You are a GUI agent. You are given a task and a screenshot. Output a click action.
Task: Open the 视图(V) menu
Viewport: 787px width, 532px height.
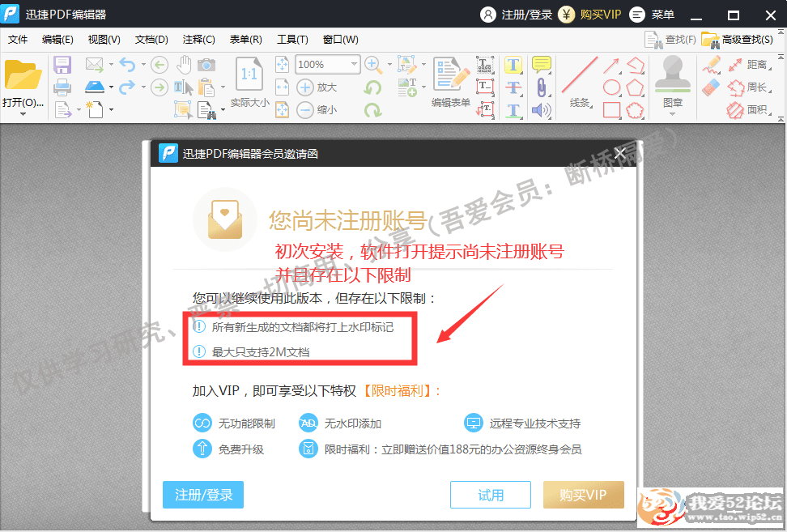click(x=104, y=40)
